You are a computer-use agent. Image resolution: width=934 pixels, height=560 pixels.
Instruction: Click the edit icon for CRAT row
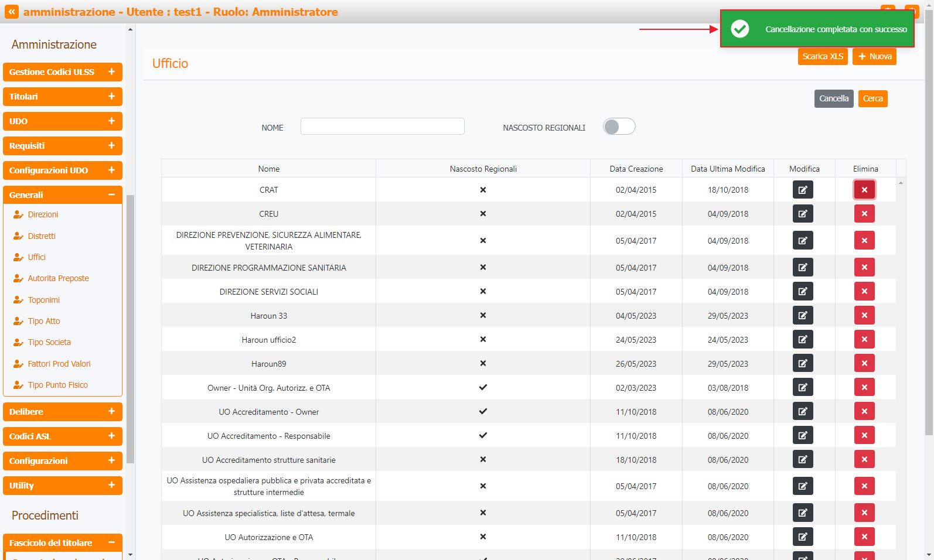(803, 190)
